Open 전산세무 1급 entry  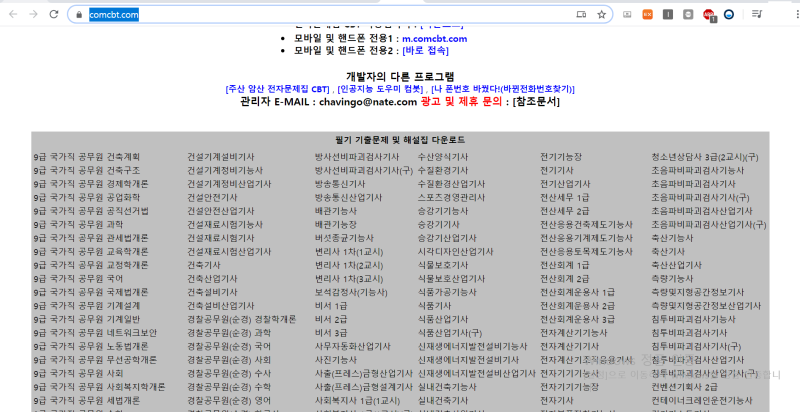(565, 197)
